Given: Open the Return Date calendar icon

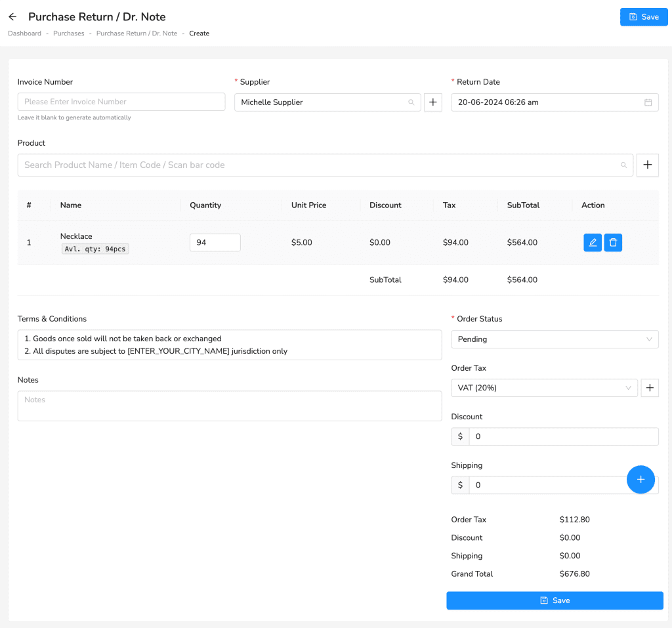Looking at the screenshot, I should (x=648, y=102).
